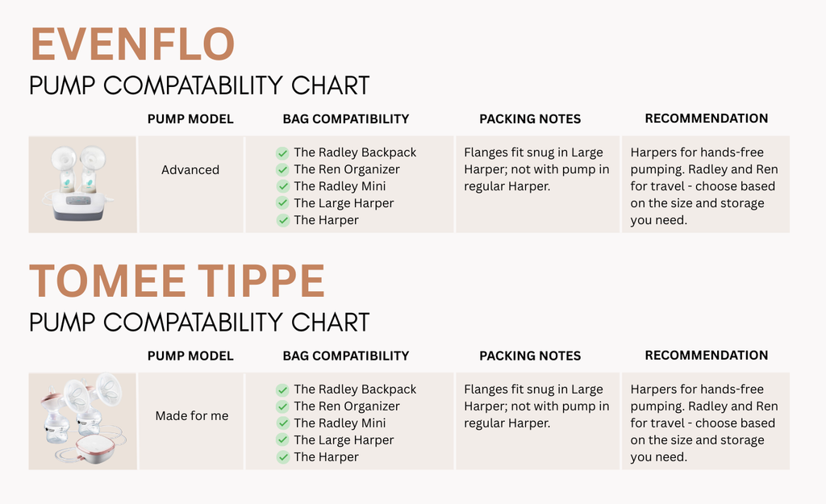826x504 pixels.
Task: Click Evenflo's Ren Organizer green checkmark
Action: (282, 169)
